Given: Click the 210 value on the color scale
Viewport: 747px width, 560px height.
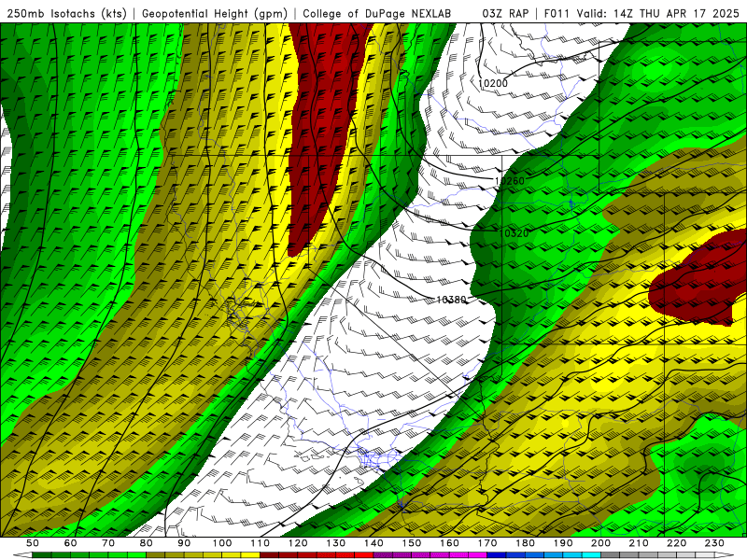Looking at the screenshot, I should (x=639, y=543).
